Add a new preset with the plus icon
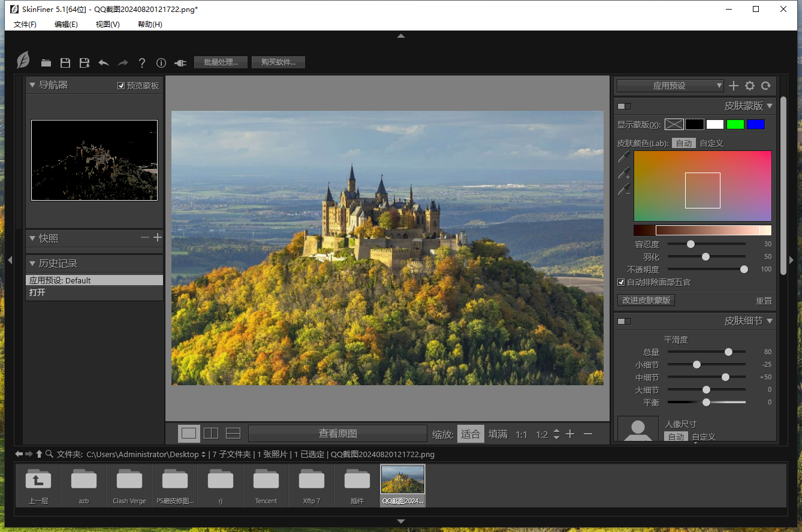This screenshot has height=532, width=802. tap(734, 86)
